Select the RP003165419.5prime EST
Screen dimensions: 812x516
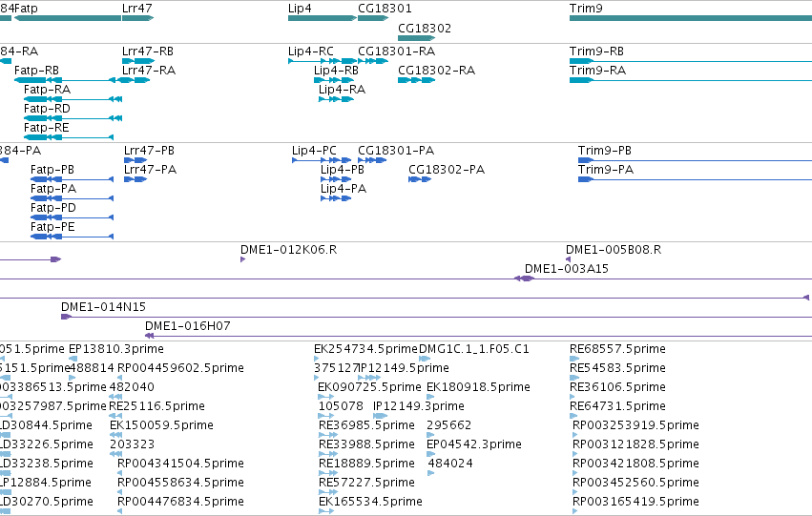[574, 511]
